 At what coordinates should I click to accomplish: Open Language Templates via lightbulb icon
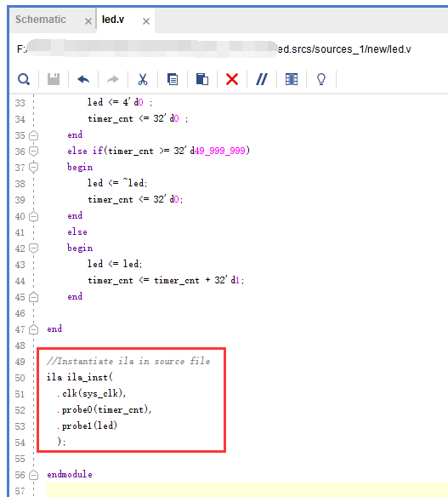pyautogui.click(x=321, y=79)
